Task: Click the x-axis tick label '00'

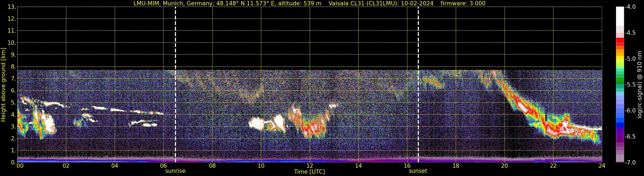Action: 20,166
